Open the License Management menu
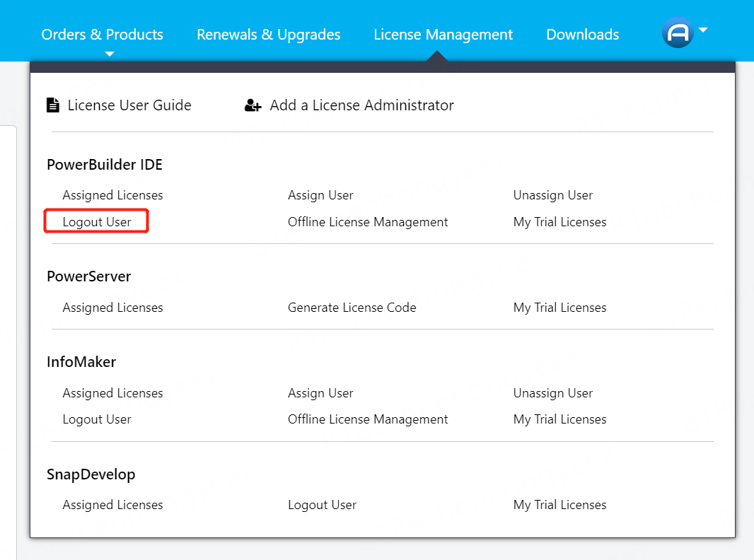 click(443, 35)
